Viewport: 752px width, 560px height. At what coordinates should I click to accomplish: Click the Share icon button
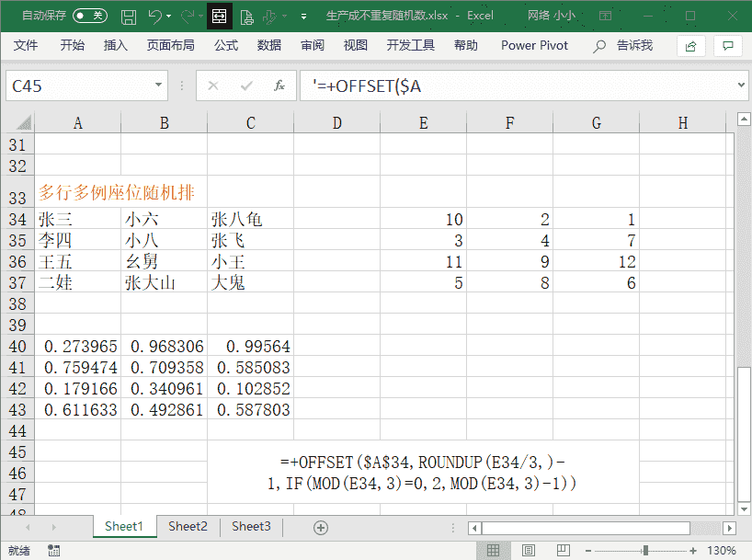[690, 46]
